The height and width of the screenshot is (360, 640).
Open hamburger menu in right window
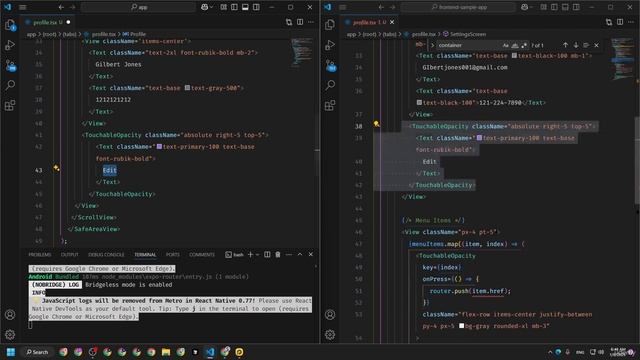click(x=343, y=7)
